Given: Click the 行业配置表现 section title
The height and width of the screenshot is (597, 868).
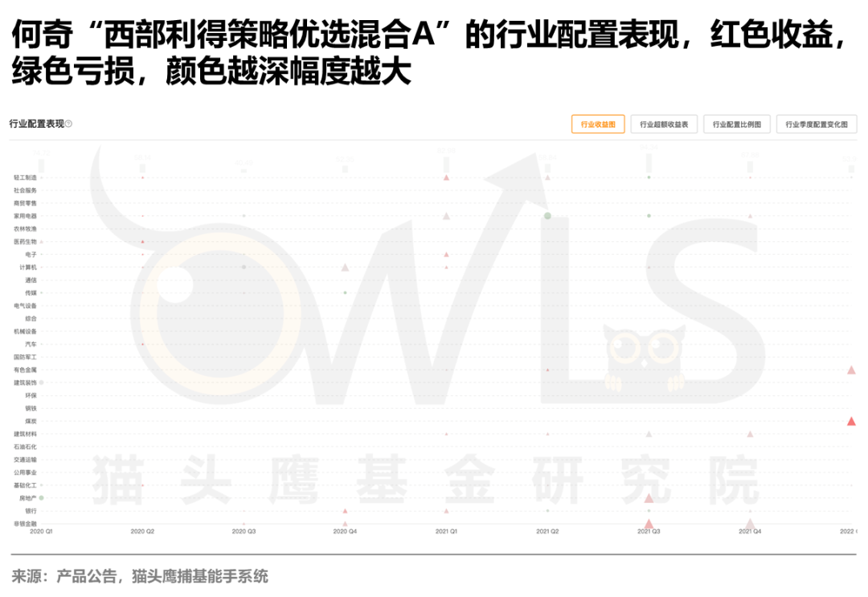Looking at the screenshot, I should click(x=36, y=124).
